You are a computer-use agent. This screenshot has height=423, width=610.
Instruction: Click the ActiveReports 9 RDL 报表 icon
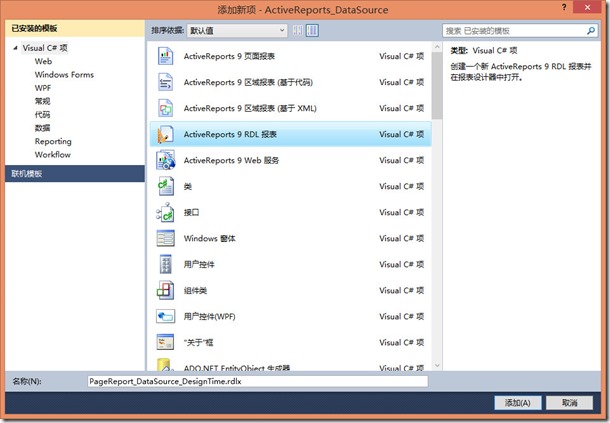(165, 135)
